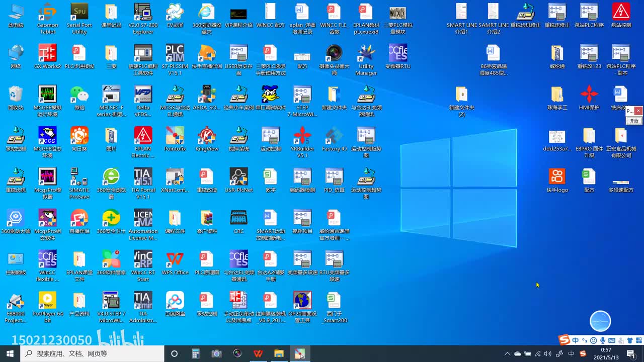Open S7-PLCSIM V15.1 icon
Screen dimensions: 644x362
(175, 53)
